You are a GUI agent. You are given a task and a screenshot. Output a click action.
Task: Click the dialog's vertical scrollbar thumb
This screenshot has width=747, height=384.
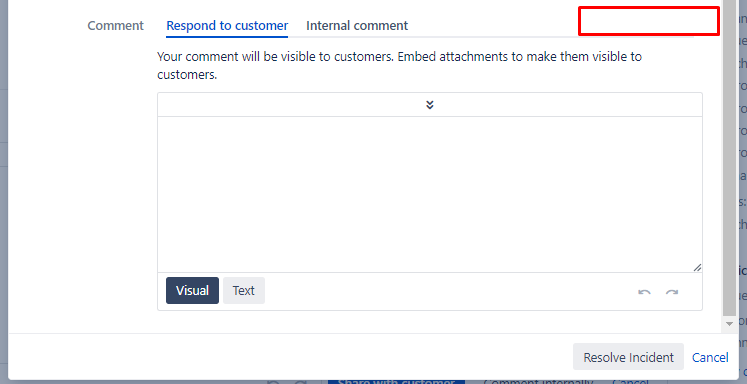click(x=729, y=157)
